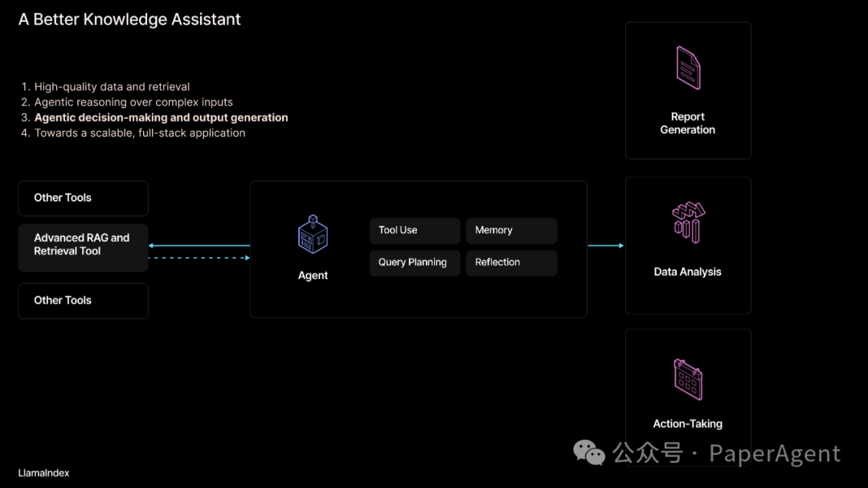Click the bottom Other Tools box
This screenshot has height=488, width=868.
pos(83,301)
